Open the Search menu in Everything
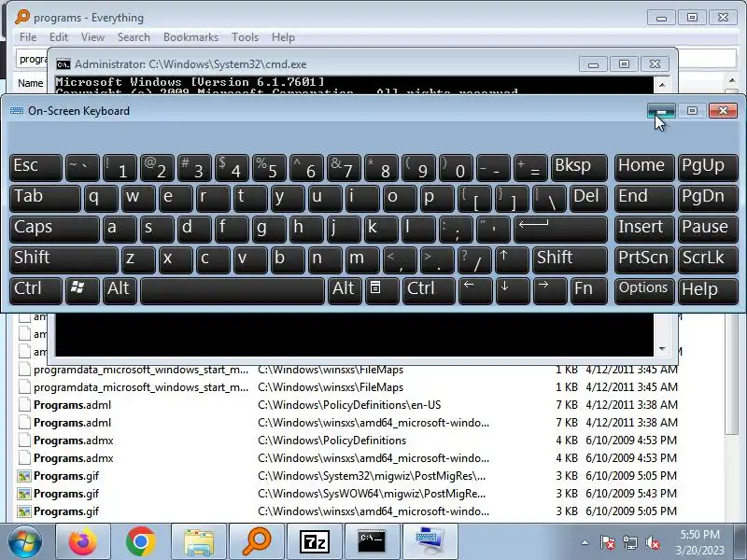 click(134, 37)
